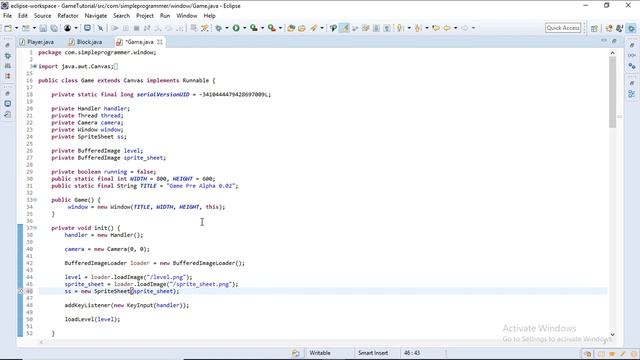
Task: Click the loadLevel(level); code line
Action: click(x=92, y=319)
